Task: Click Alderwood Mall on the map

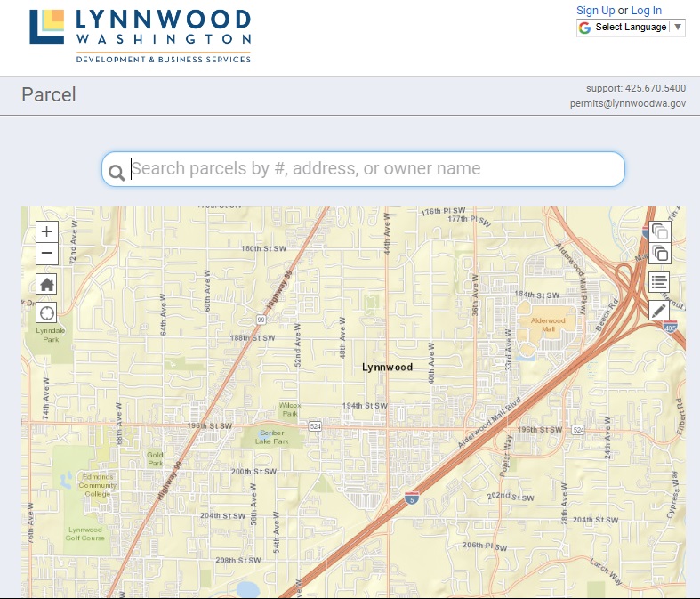Action: [548, 325]
